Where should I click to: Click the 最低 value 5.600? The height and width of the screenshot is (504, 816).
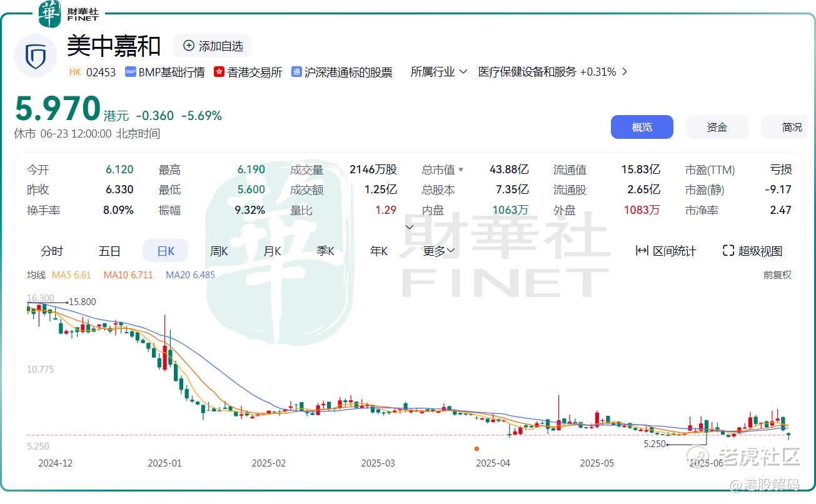click(251, 189)
